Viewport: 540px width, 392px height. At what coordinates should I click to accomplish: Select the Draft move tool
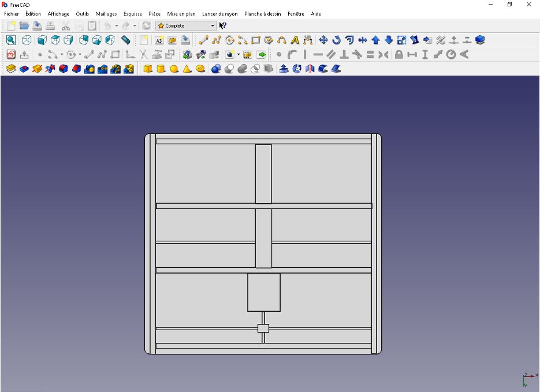pos(323,40)
